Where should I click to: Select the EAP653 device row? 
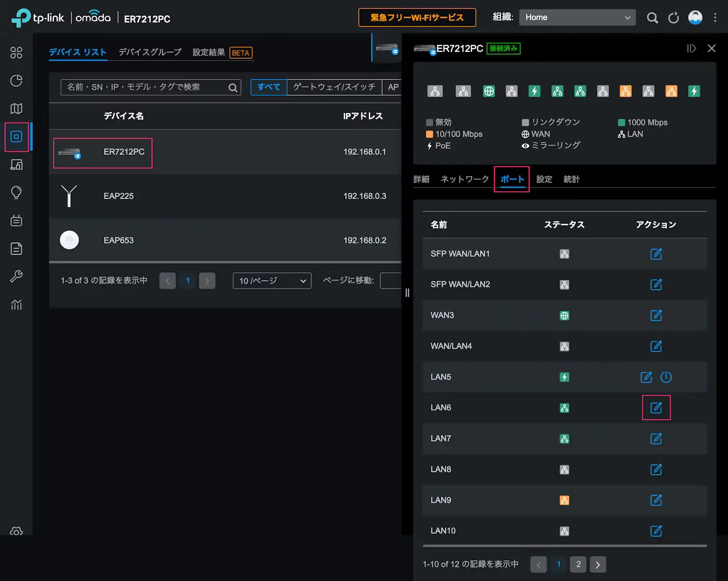[225, 240]
